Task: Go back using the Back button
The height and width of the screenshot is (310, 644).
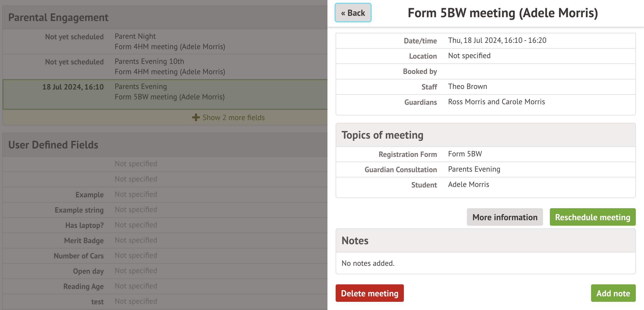Action: pyautogui.click(x=353, y=13)
